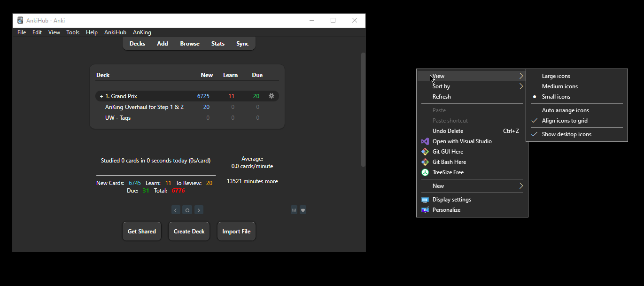The width and height of the screenshot is (644, 286).
Task: Select Large icons view option
Action: (577, 76)
